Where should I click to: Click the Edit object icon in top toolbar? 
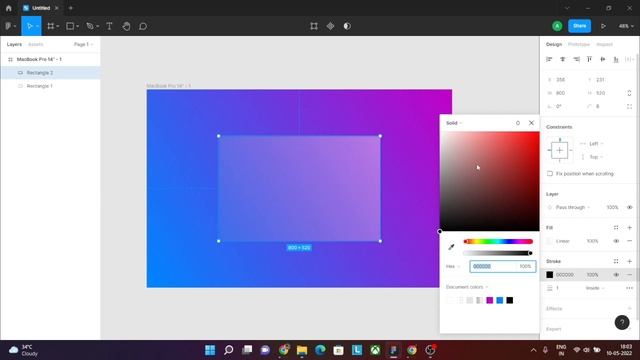tap(314, 26)
